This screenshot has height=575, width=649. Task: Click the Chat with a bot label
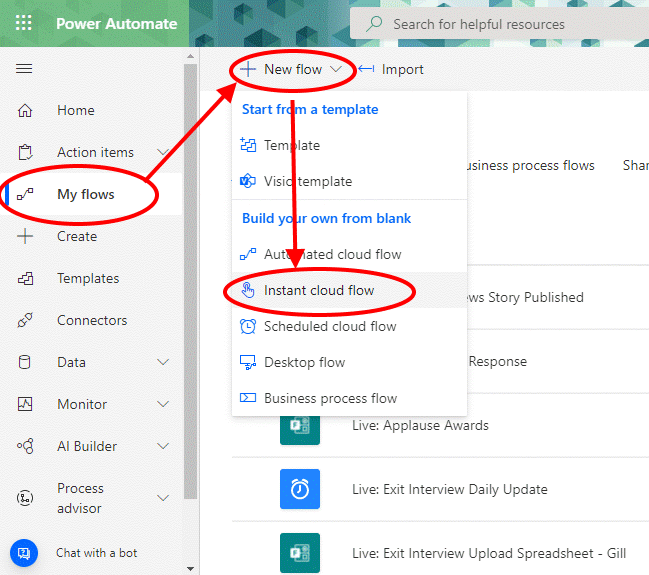click(96, 553)
